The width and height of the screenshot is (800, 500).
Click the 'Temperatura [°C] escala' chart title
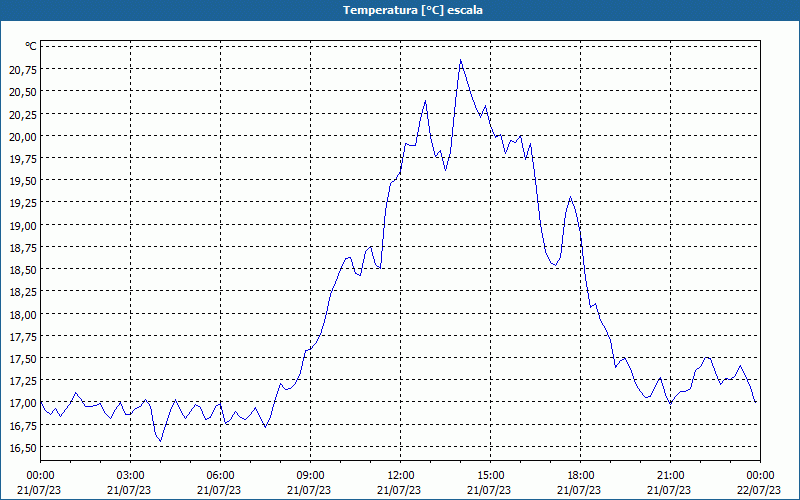pyautogui.click(x=413, y=10)
